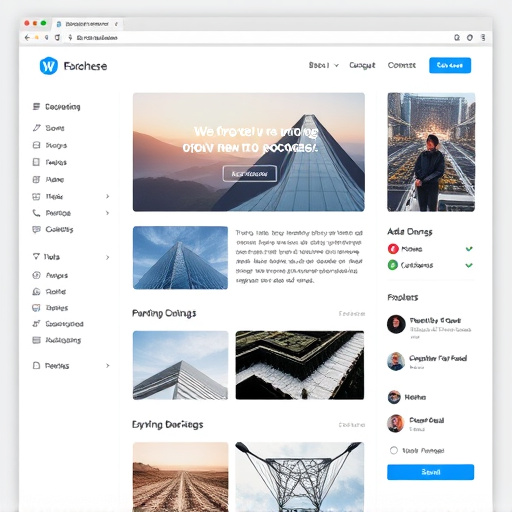Open the black-and-white zigzag stairs thumbnail
Screen dimensions: 512x512
(300, 365)
